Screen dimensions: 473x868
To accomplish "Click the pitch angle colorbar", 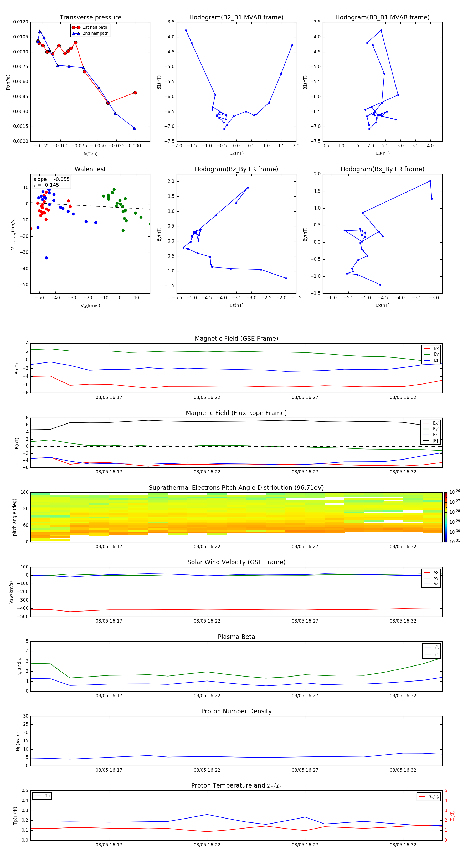I will [x=446, y=517].
